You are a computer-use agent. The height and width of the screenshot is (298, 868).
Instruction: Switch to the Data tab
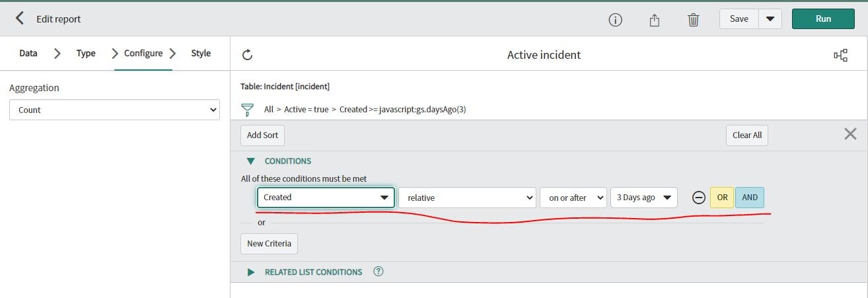[28, 54]
